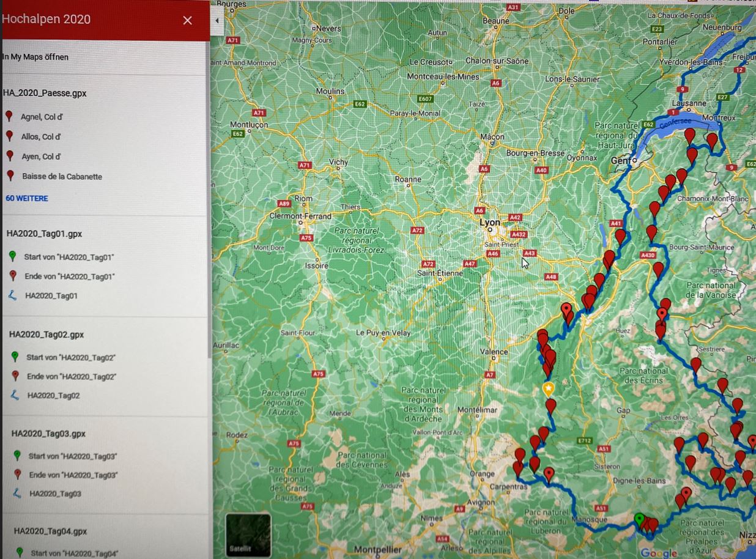Click the Lausanne city label
Image resolution: width=756 pixels, height=559 pixels.
[x=689, y=103]
